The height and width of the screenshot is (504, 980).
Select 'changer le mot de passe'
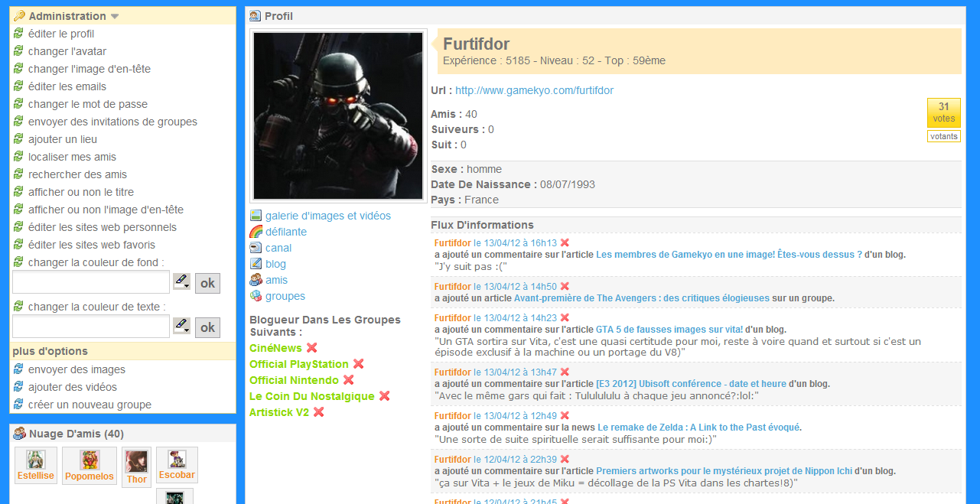[88, 104]
